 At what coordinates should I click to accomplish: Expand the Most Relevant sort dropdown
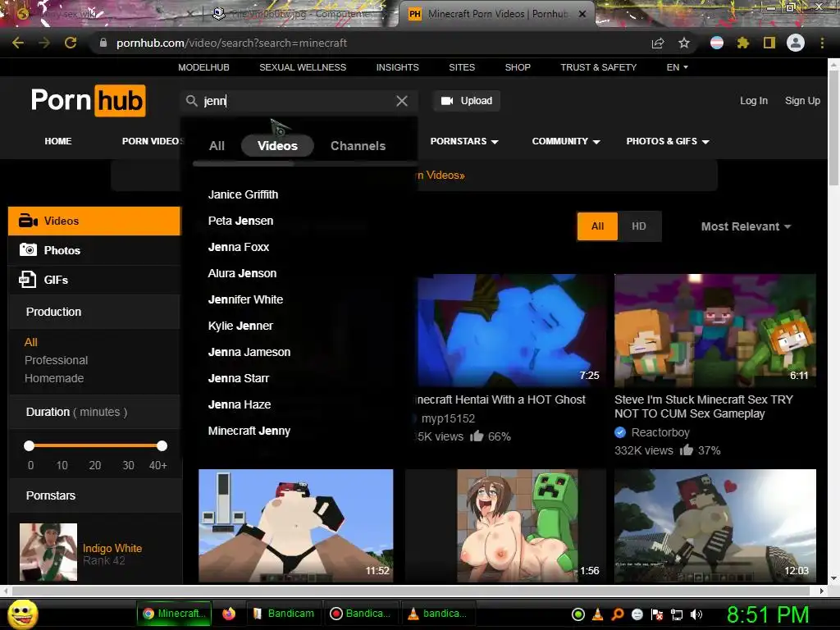point(746,226)
